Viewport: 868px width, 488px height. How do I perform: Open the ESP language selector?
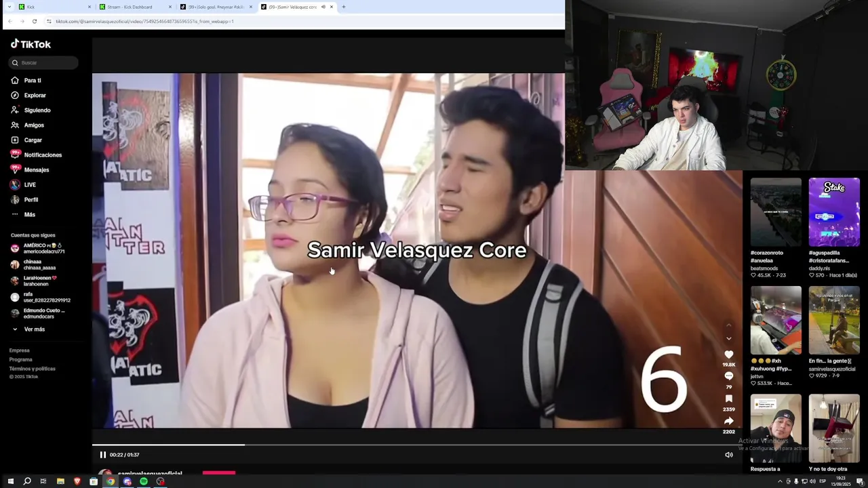tap(823, 481)
